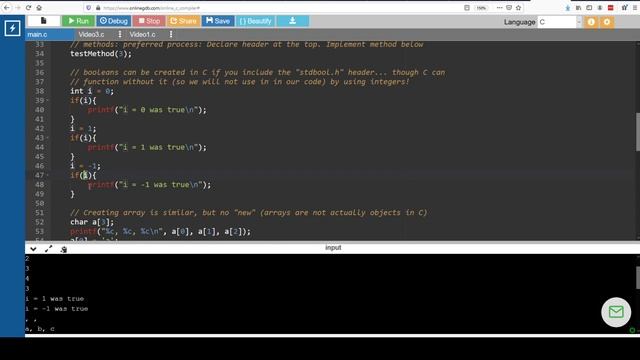Viewport: 640px width, 360px height.
Task: Open browser downloads arrow icon
Action: pos(568,8)
